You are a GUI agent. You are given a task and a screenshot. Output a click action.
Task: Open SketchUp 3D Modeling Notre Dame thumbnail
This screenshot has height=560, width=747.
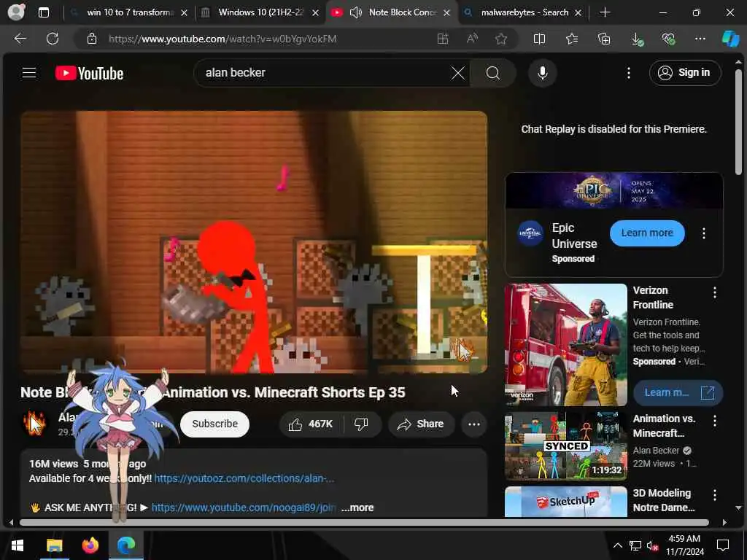(x=566, y=502)
